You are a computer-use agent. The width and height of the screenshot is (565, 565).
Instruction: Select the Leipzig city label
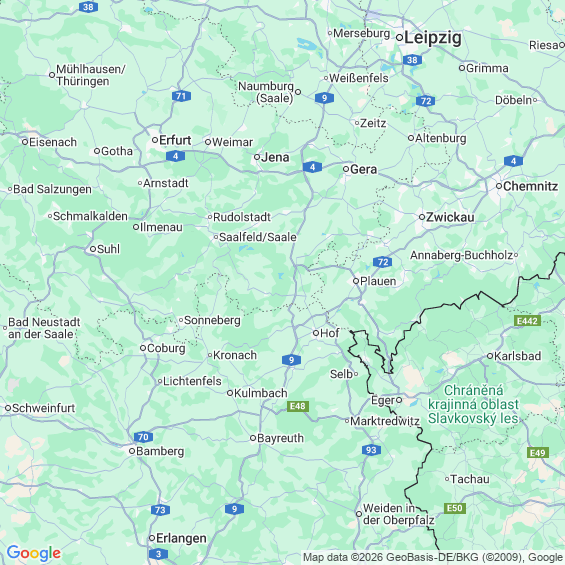click(432, 37)
